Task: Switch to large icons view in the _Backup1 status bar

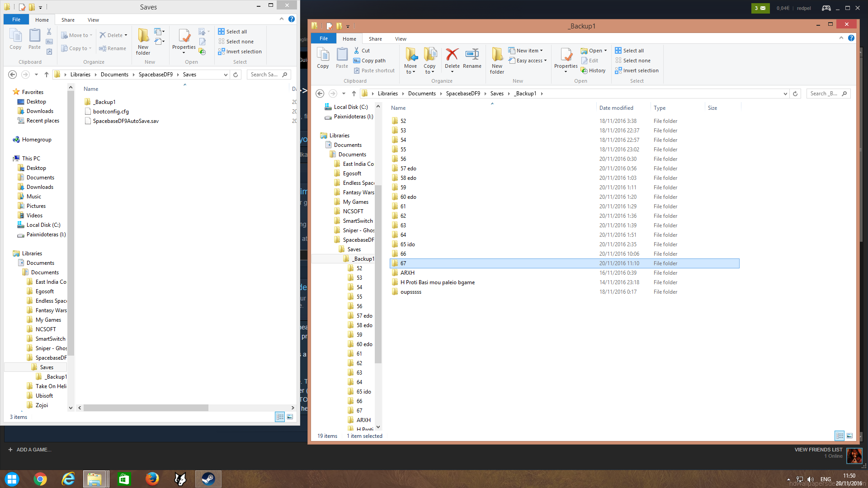Action: [849, 436]
